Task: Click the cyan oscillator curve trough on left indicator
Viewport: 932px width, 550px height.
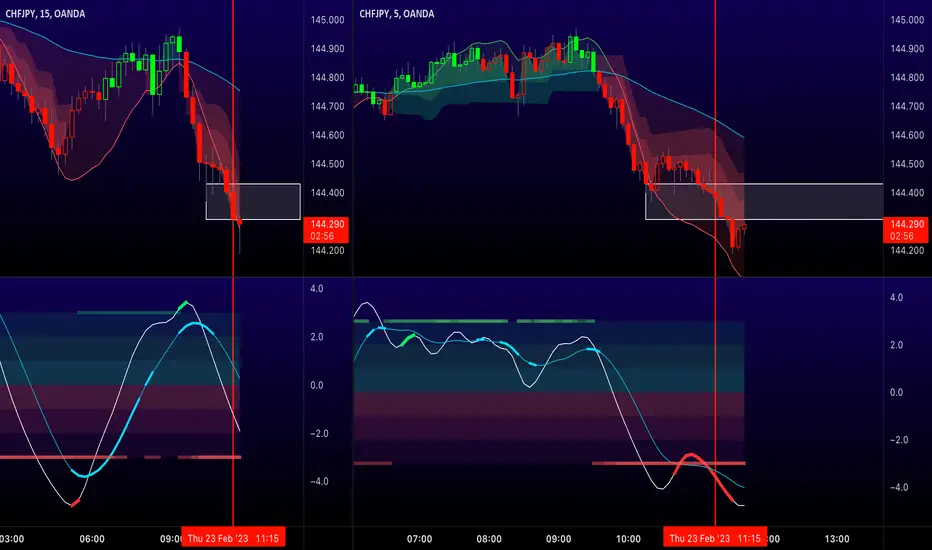Action: coord(85,476)
